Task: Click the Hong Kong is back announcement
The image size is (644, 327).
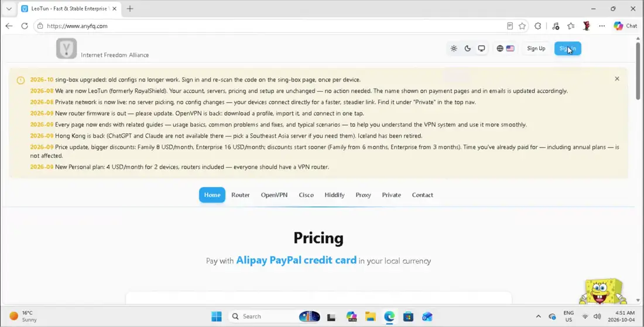Action: point(227,136)
